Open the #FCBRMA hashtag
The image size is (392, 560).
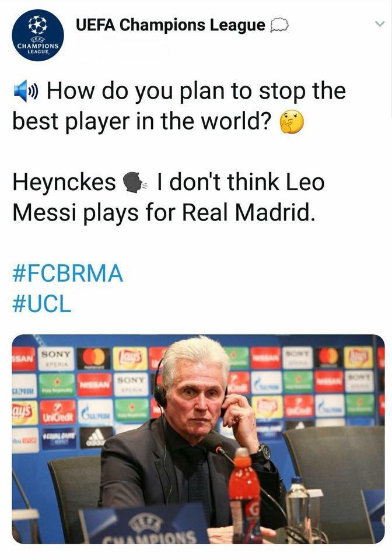coord(68,274)
